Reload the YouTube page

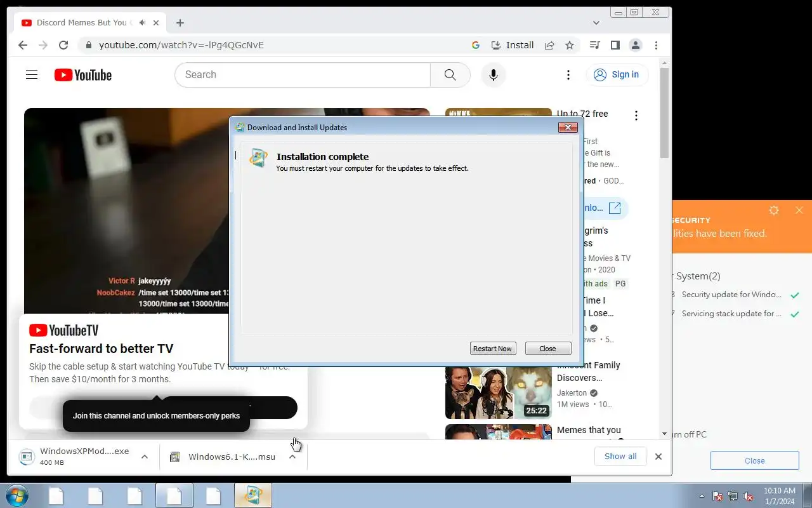coord(63,45)
